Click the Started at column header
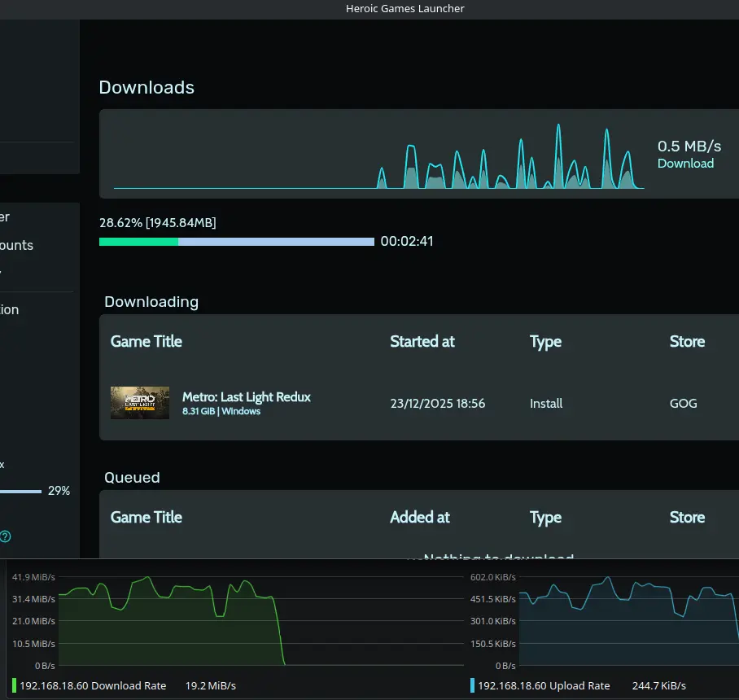This screenshot has height=700, width=739. (422, 341)
